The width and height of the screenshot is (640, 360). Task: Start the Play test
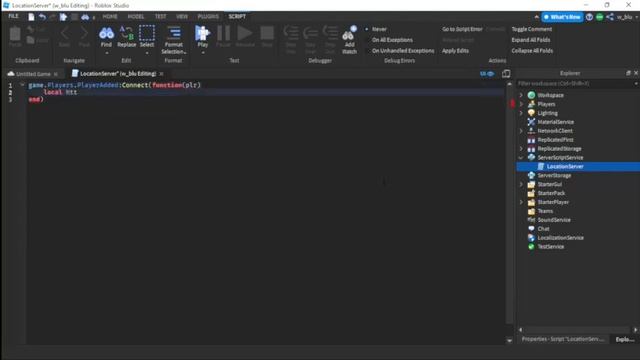[x=202, y=37]
